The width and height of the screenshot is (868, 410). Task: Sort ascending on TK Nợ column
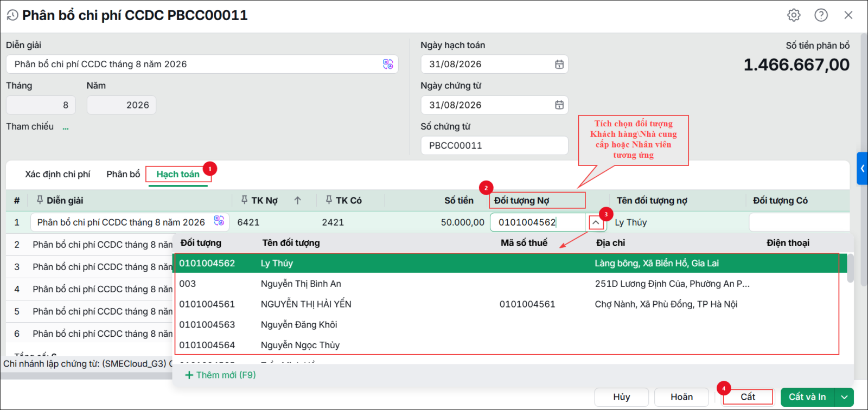tap(297, 200)
